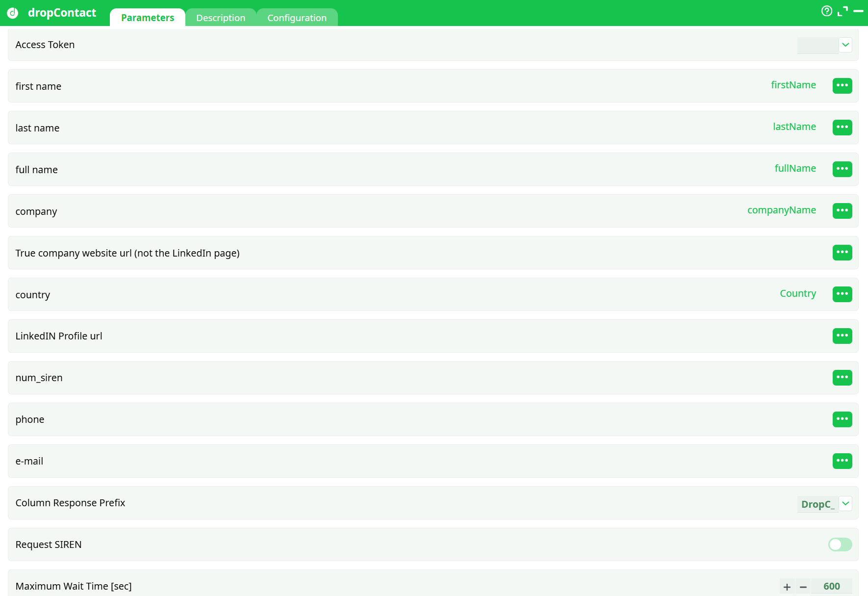
Task: Open the mapping options for num_siren
Action: (842, 378)
